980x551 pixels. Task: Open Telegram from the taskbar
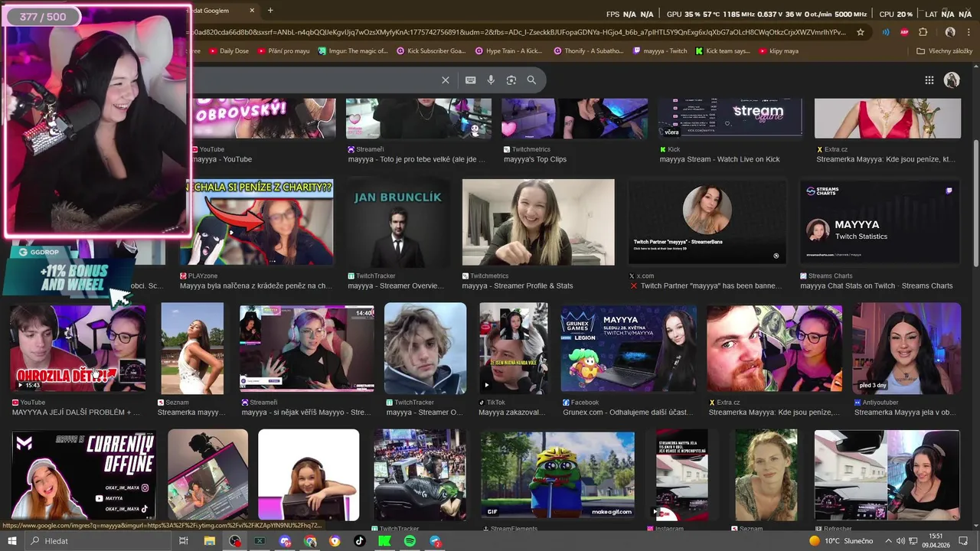pos(435,541)
